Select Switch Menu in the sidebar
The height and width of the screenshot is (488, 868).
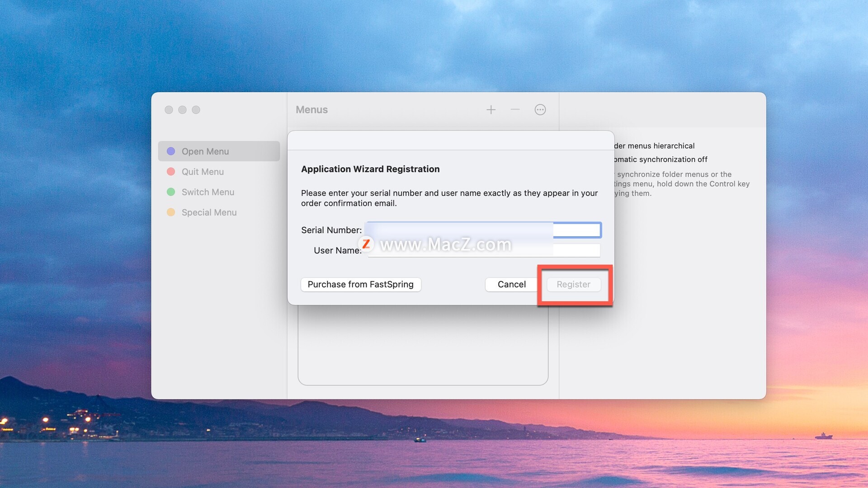click(208, 192)
